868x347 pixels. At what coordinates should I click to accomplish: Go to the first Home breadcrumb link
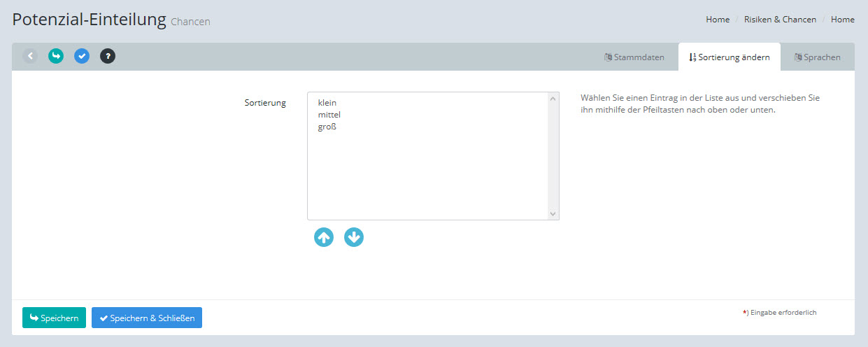pos(718,20)
